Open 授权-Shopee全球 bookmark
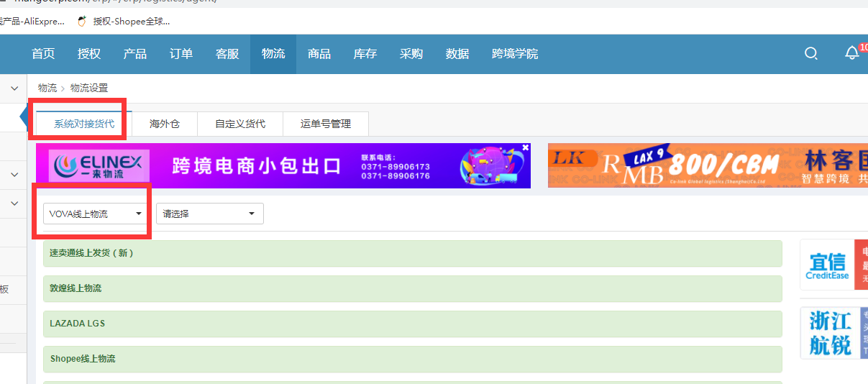The image size is (868, 384). tap(124, 21)
